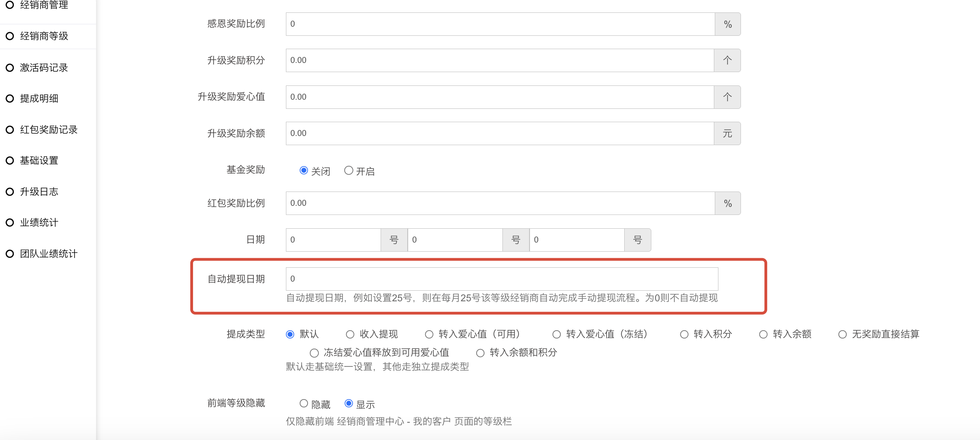The image size is (980, 440).
Task: Enable 基金奖励 with 开启 radio
Action: tap(349, 171)
